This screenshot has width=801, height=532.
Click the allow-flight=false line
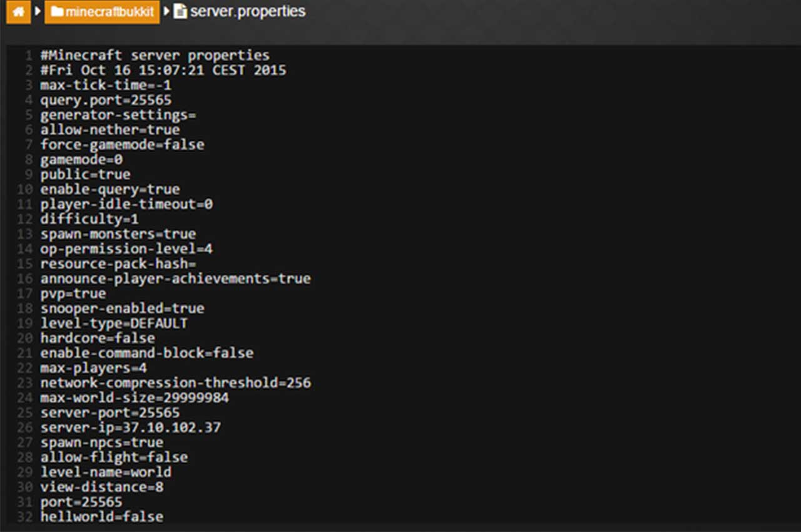point(114,458)
